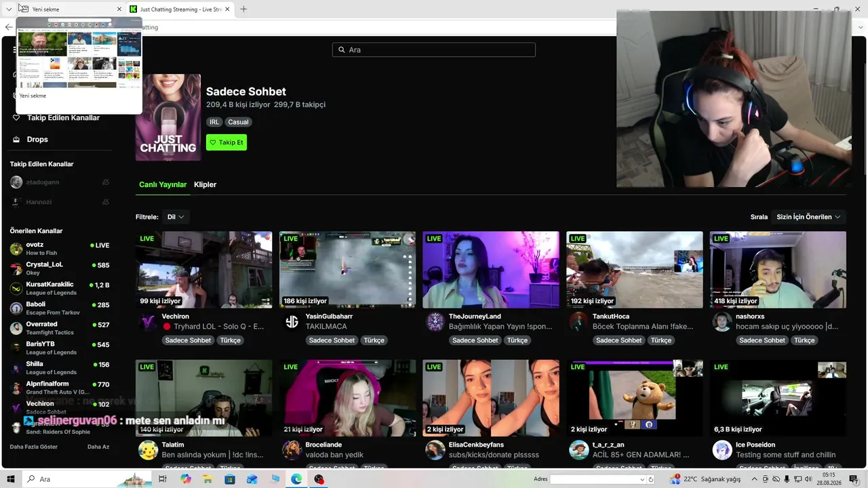Click the ovotz avatar in recommended channels
The height and width of the screenshot is (488, 868).
point(16,249)
